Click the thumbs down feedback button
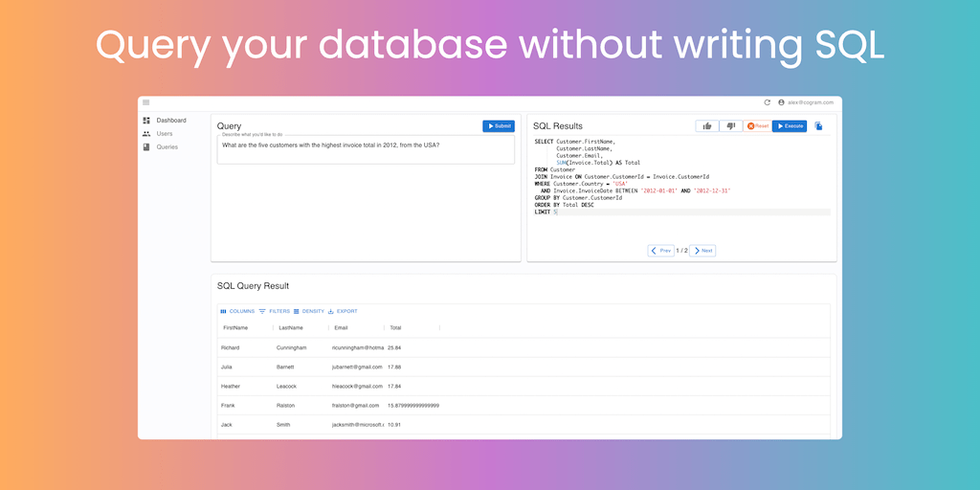This screenshot has height=490, width=980. [x=731, y=125]
